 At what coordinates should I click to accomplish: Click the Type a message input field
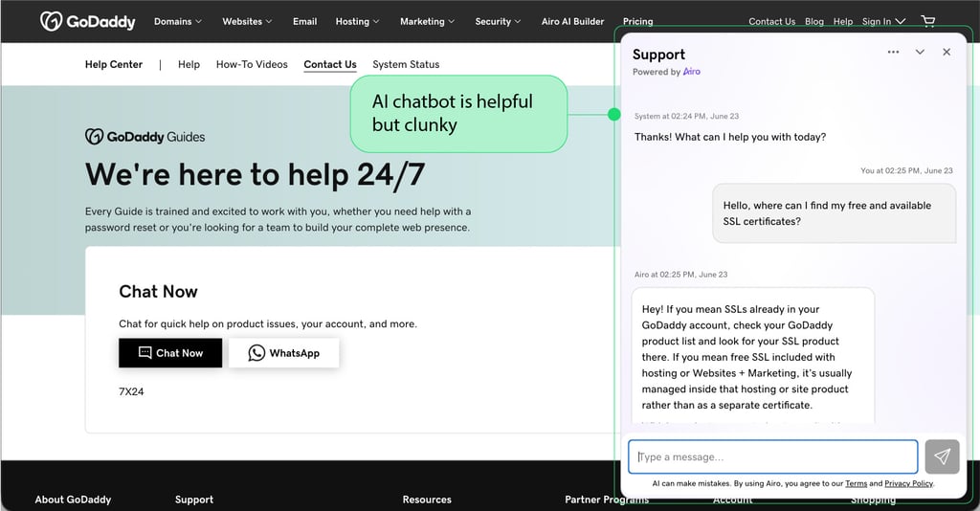[x=773, y=456]
